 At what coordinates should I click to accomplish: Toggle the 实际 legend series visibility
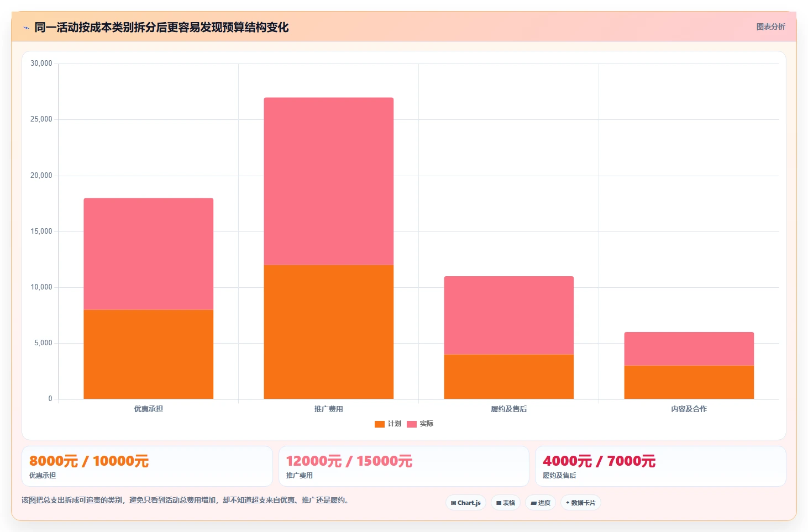420,424
